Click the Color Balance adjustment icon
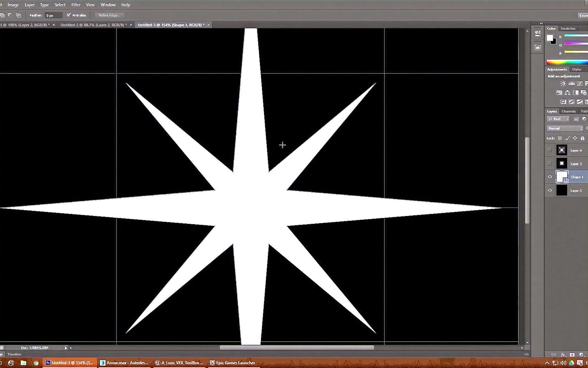Screen dimensions: 588x368 click(567, 92)
